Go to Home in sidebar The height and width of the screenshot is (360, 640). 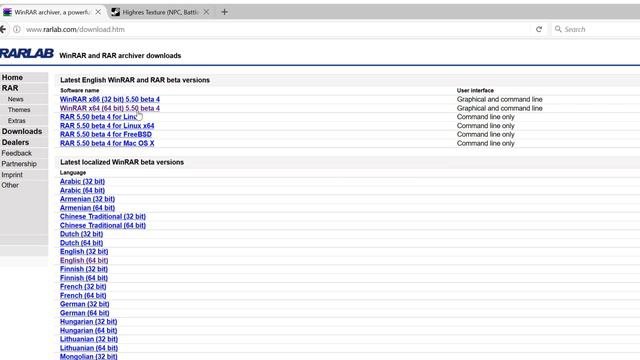[12, 78]
